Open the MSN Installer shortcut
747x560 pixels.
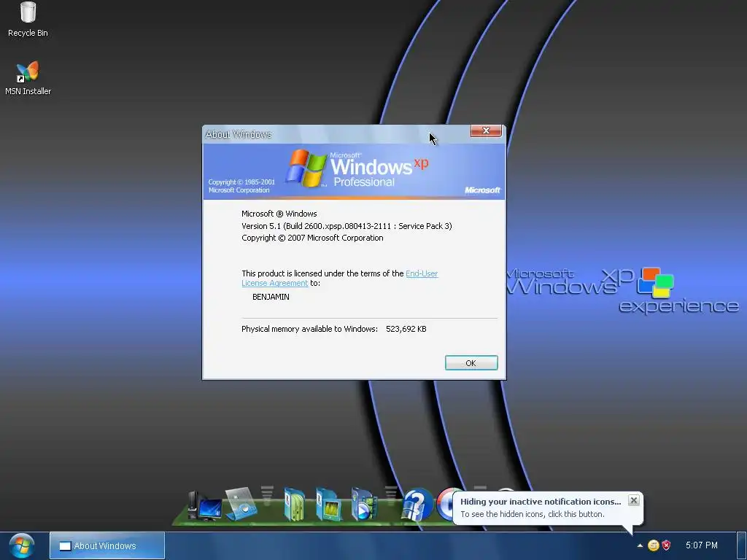click(28, 78)
